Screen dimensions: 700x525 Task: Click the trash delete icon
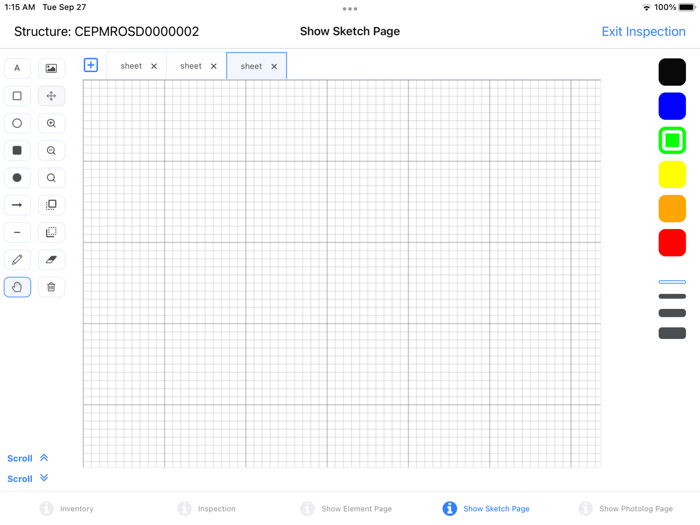pyautogui.click(x=51, y=287)
